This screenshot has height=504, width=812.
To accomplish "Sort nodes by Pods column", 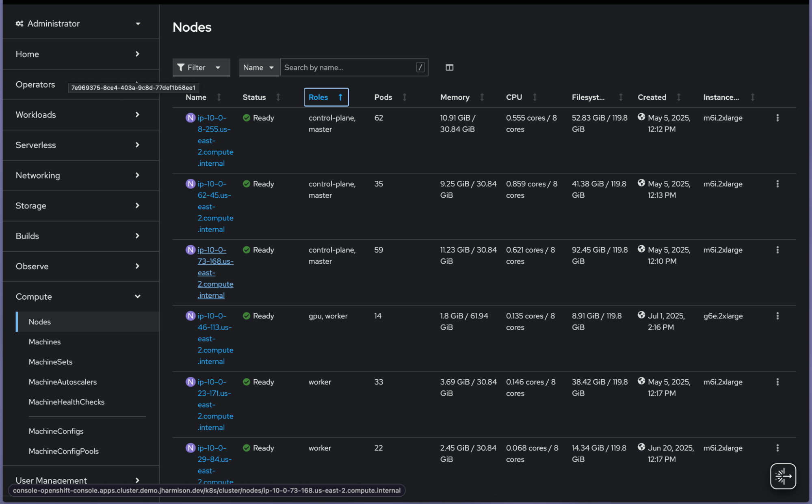I will tap(383, 97).
